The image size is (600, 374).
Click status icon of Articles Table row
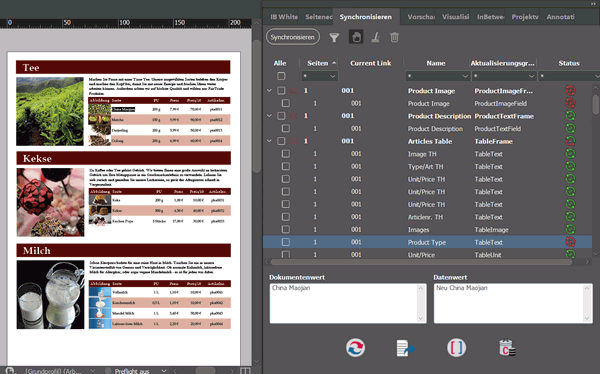(570, 141)
